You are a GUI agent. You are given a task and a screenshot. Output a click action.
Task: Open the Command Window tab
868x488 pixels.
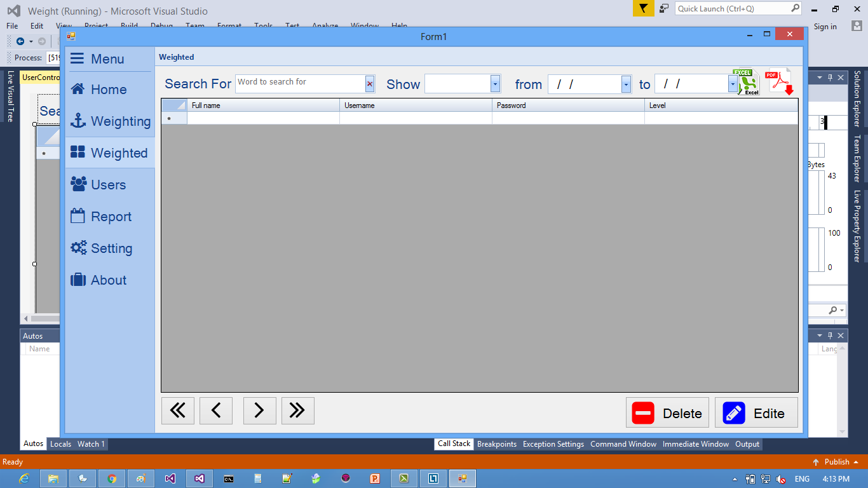coord(623,444)
